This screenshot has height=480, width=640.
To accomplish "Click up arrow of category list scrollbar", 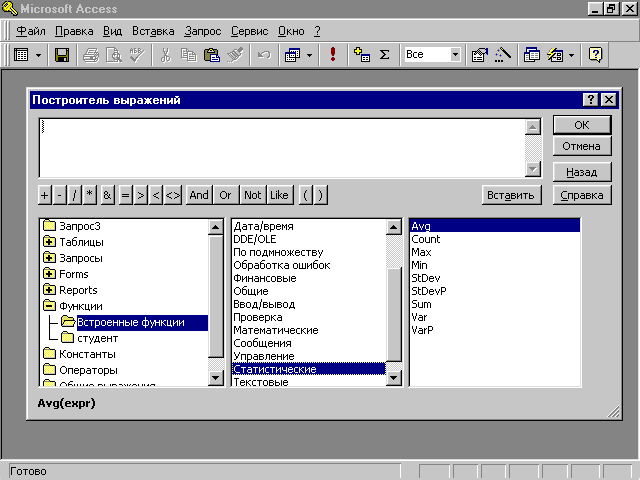I will [394, 227].
